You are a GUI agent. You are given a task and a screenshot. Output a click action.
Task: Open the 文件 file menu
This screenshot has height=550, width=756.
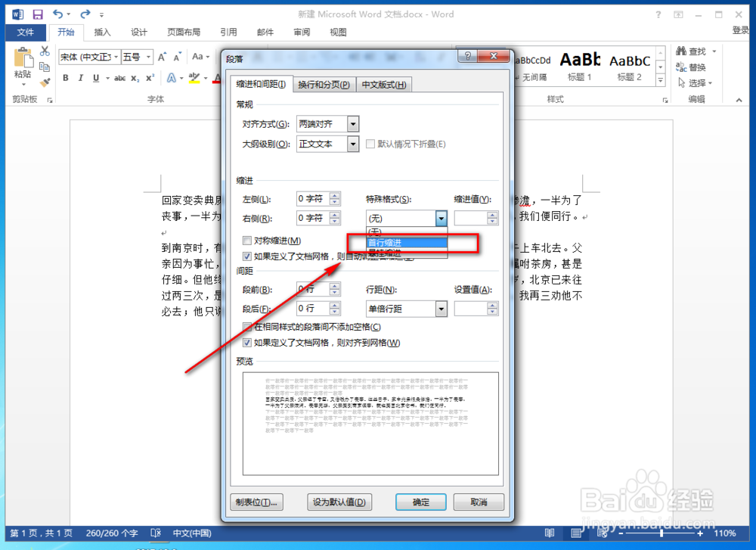[26, 33]
